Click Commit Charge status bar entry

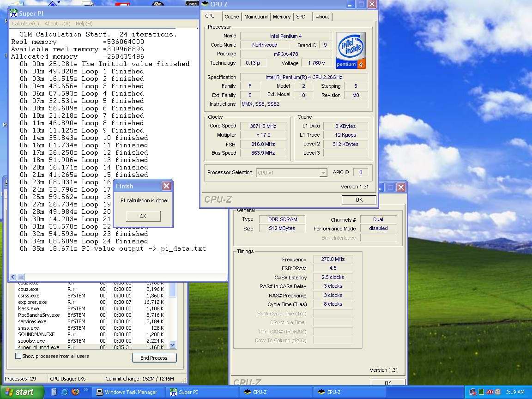[x=140, y=379]
